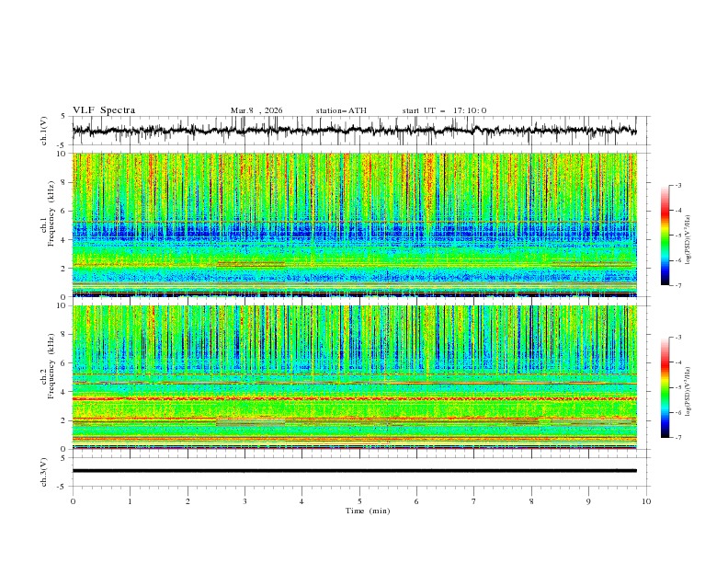Click the "Time (min)" axis label
Viewport: 728px width, 563px height.
click(x=368, y=511)
